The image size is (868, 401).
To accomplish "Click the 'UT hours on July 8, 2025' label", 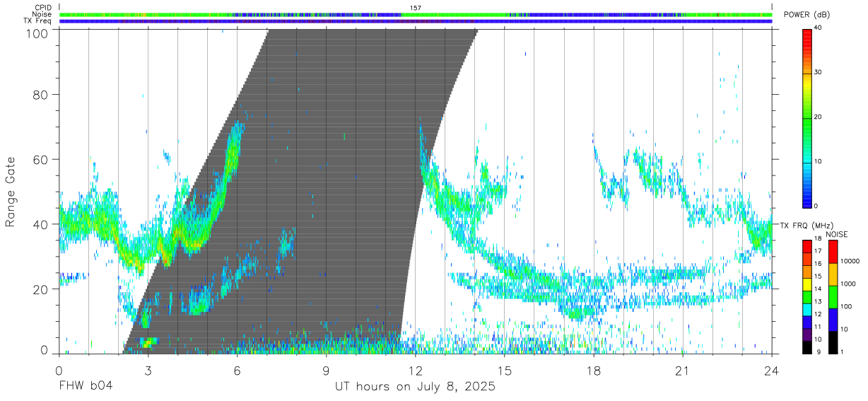I will click(x=415, y=387).
